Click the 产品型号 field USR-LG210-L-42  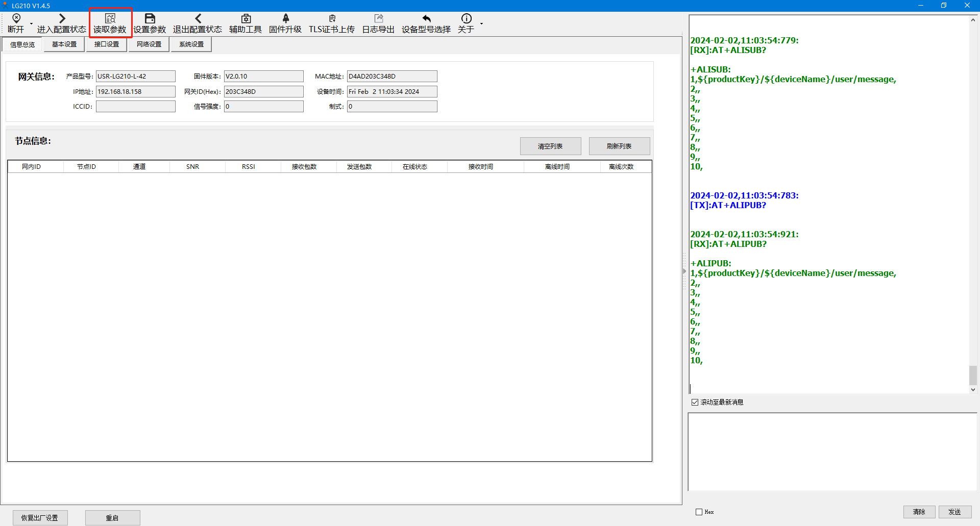point(136,76)
